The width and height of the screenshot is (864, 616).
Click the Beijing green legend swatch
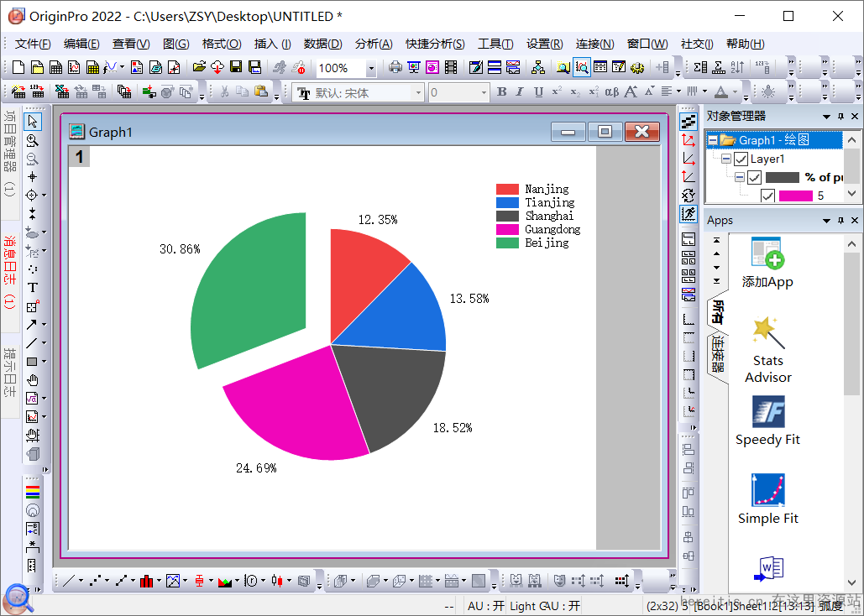coord(507,243)
